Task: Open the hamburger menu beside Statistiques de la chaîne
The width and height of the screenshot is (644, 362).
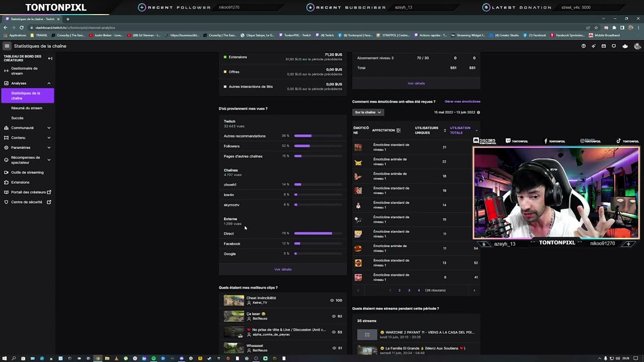Action: coord(7,46)
